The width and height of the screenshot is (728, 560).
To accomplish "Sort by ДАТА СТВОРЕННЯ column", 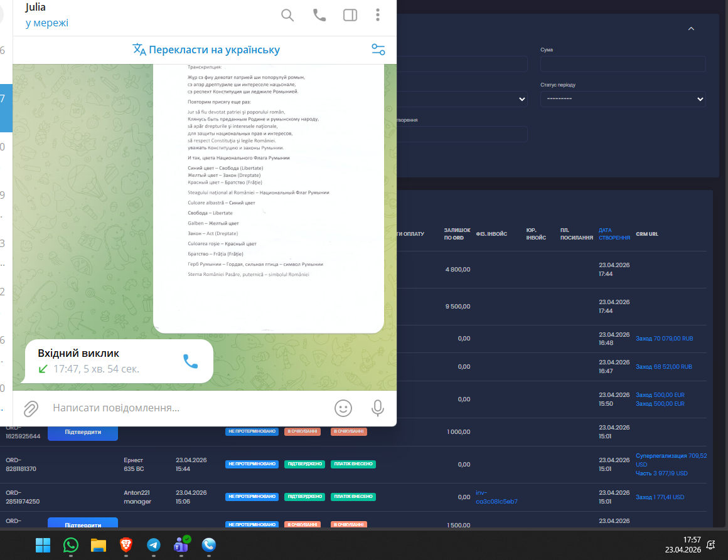I will tap(614, 234).
